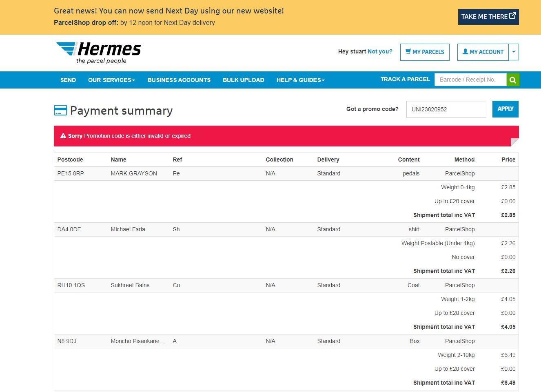541x392 pixels.
Task: Focus the promo code input field
Action: click(x=446, y=109)
